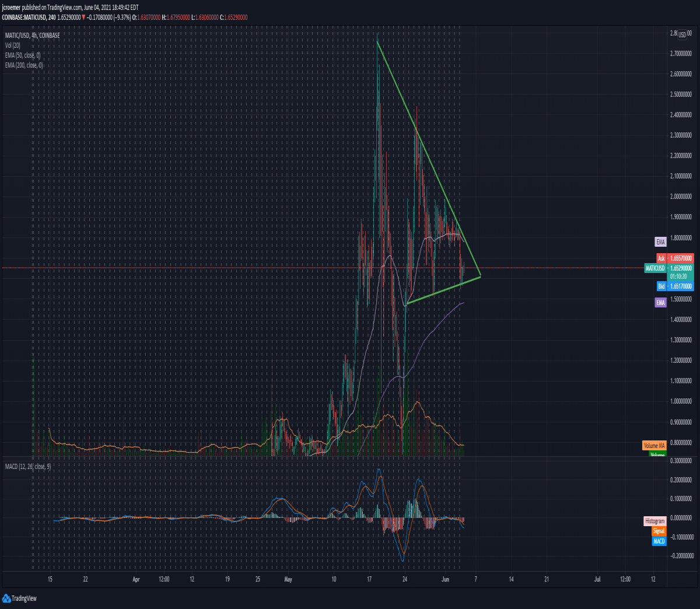Screen dimensions: 700x609
Task: Select the MACD (12, 26, close, 9) legend
Action: (x=28, y=467)
